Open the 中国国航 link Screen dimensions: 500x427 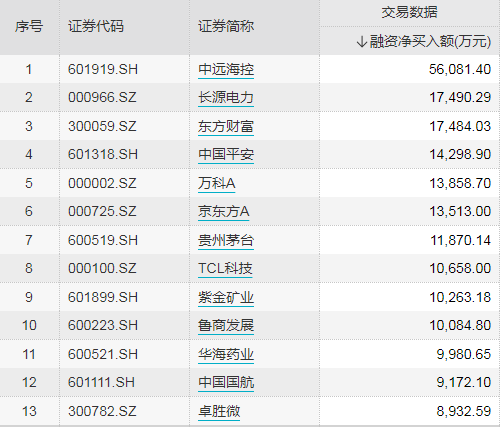pyautogui.click(x=226, y=382)
